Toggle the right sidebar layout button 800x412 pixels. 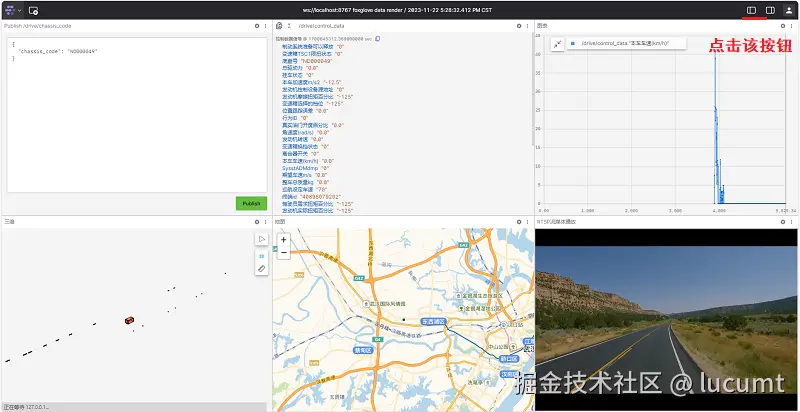(x=770, y=10)
